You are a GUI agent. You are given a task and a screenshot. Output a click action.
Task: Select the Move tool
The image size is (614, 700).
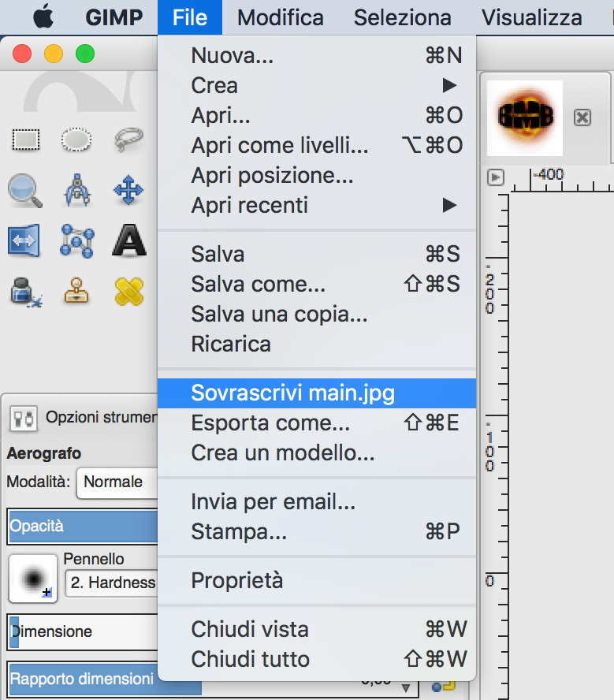tap(128, 190)
